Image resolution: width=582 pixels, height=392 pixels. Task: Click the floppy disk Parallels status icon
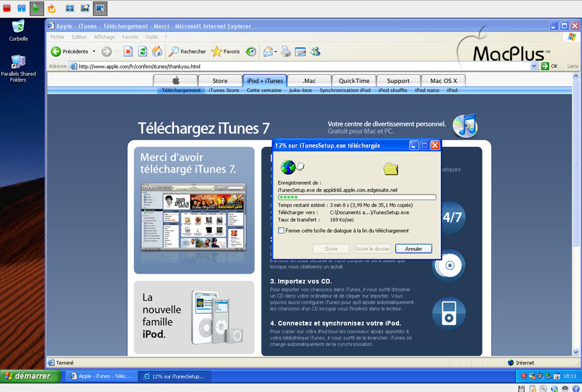point(521,389)
